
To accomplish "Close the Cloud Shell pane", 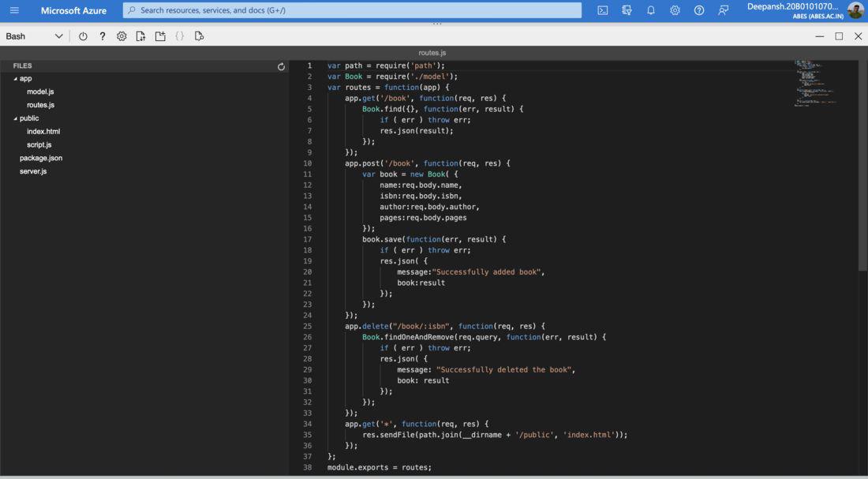I will (x=858, y=36).
